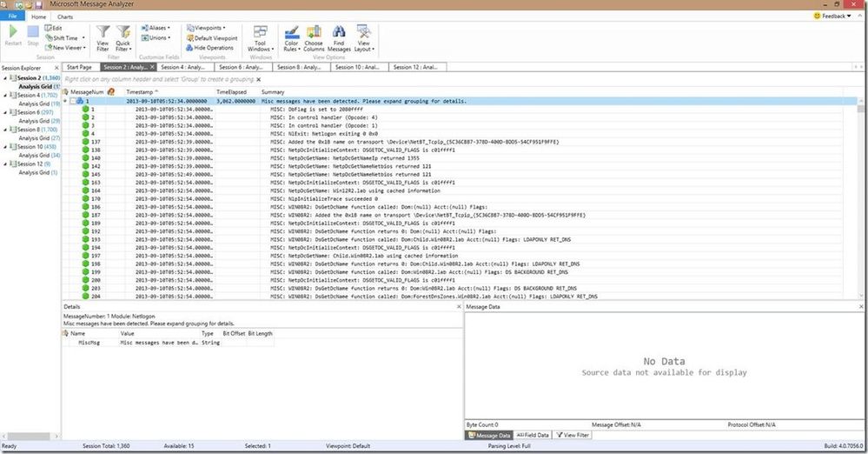868x454 pixels.
Task: Select Analysis Grid under Session 12
Action: tap(37, 172)
